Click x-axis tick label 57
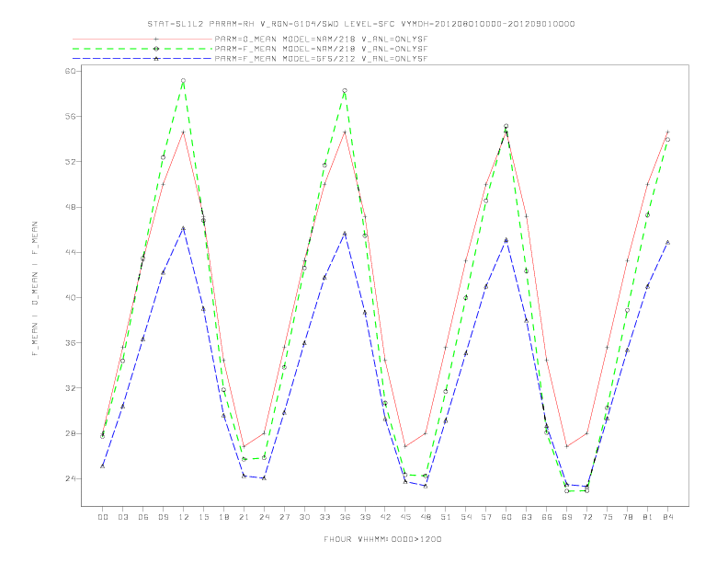This screenshot has width=728, height=563. point(486,517)
